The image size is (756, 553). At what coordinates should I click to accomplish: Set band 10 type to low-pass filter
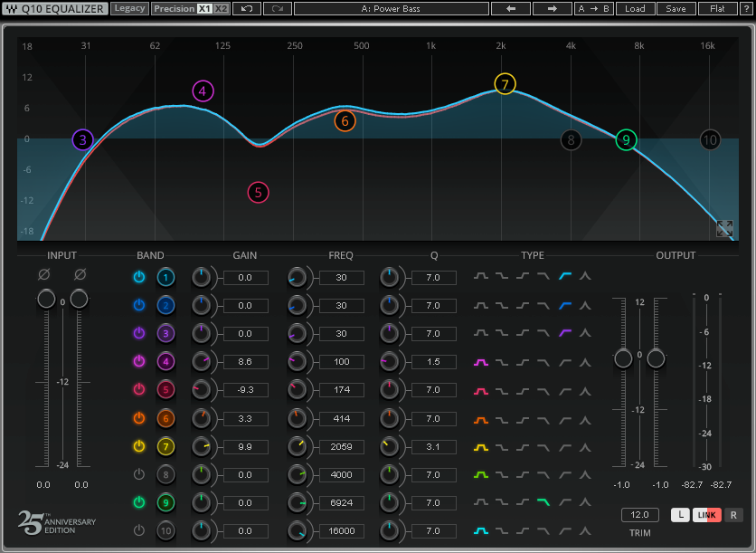coord(543,531)
